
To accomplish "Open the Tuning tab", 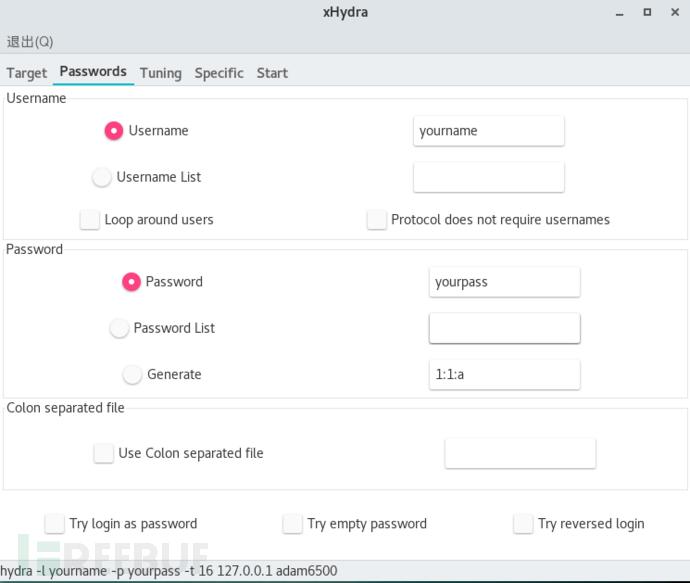I will [x=161, y=73].
